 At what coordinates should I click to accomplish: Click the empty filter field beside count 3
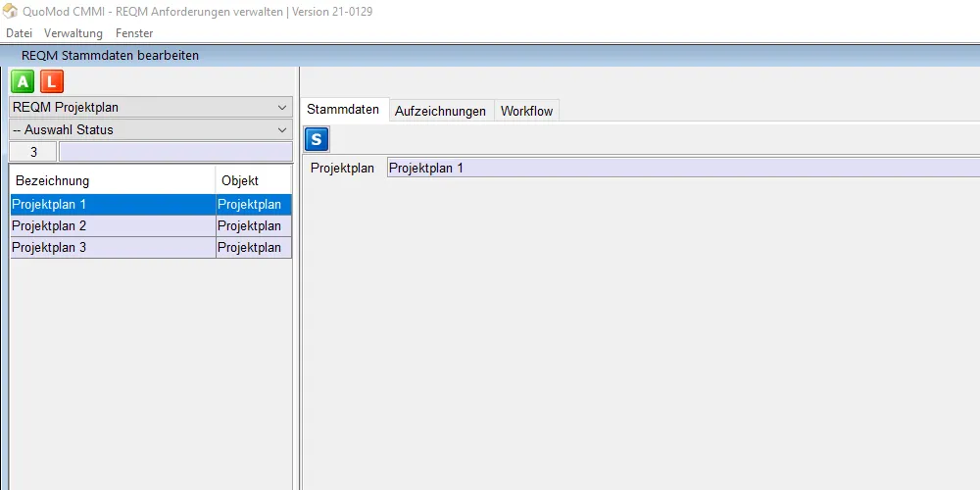coord(174,152)
